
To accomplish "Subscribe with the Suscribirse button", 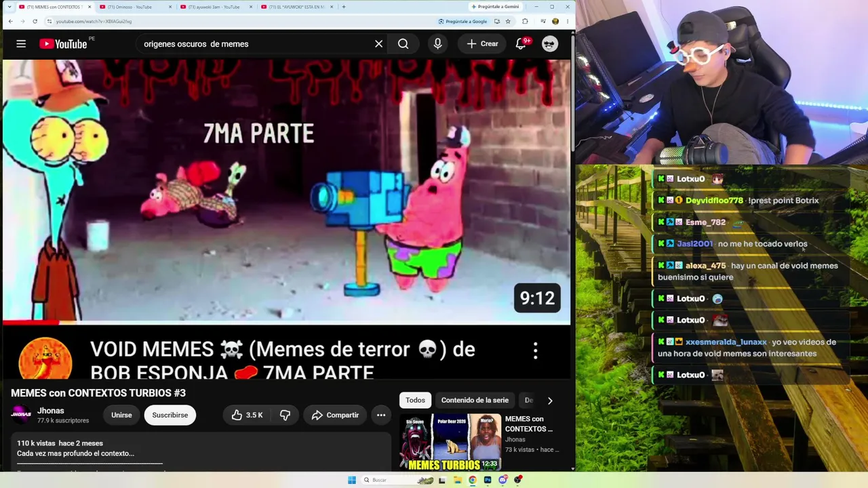I will (x=170, y=415).
